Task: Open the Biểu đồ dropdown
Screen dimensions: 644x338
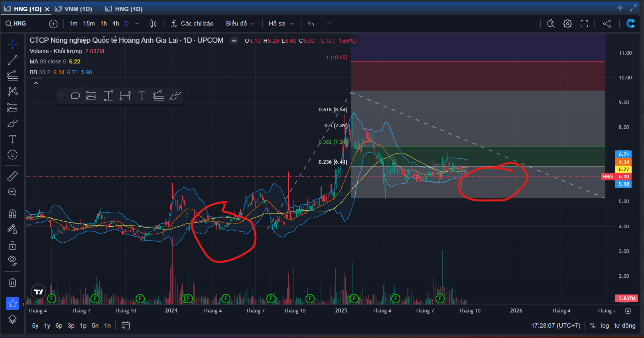Action: coord(240,24)
